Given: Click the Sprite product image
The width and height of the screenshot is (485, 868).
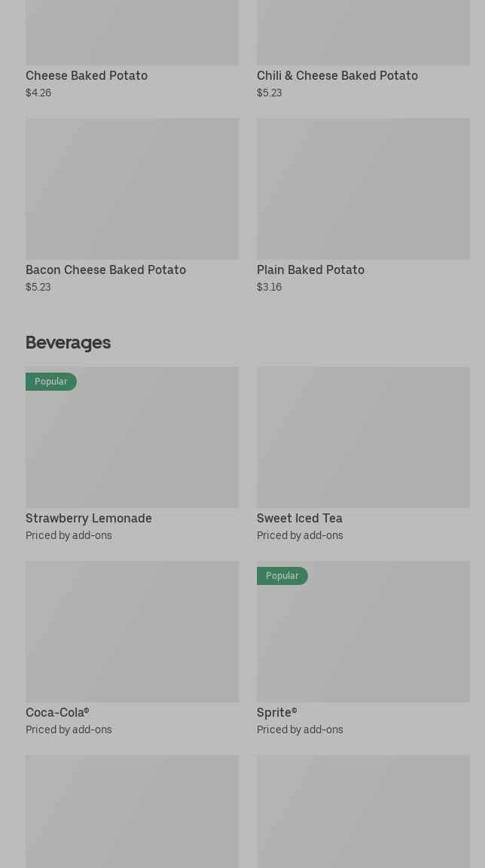Looking at the screenshot, I should (x=363, y=638).
